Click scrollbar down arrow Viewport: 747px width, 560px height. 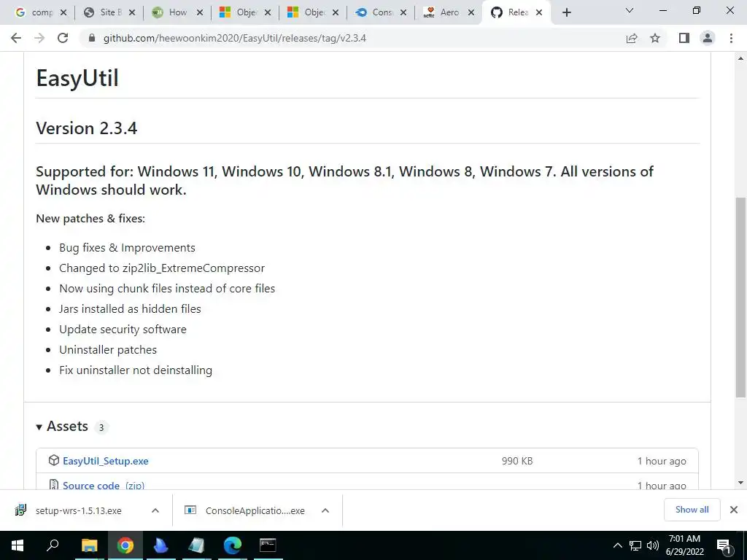pos(740,483)
